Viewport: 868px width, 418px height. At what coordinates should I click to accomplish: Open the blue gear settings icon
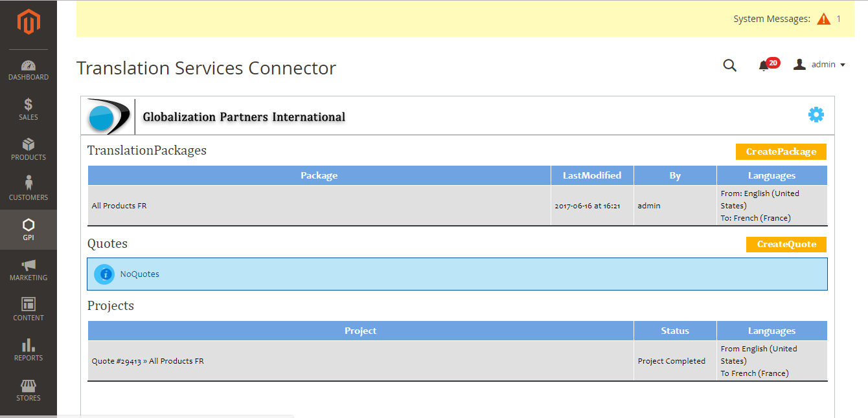click(816, 115)
